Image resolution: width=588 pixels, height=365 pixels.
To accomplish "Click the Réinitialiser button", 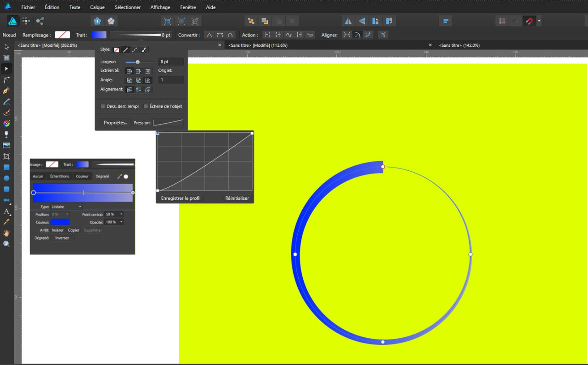I will pos(237,198).
